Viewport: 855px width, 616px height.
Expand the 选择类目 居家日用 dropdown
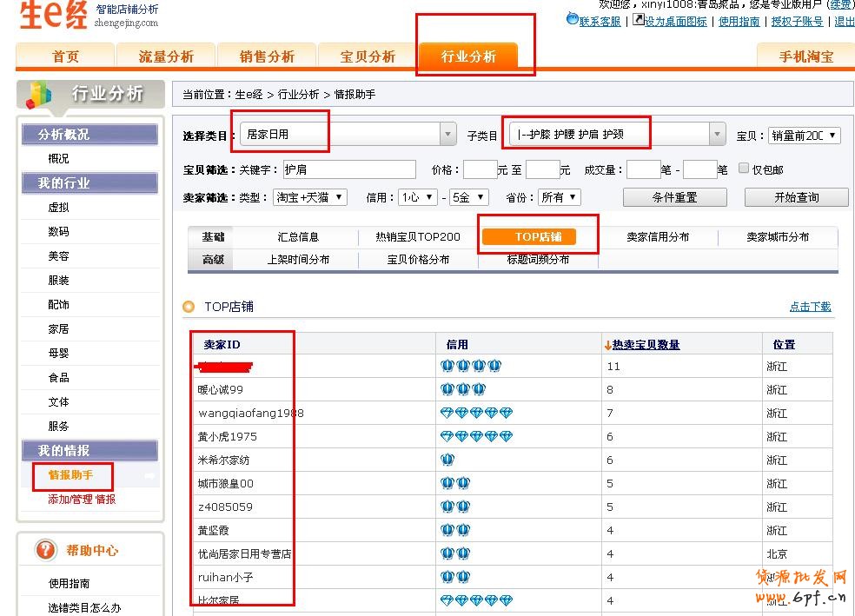click(448, 135)
